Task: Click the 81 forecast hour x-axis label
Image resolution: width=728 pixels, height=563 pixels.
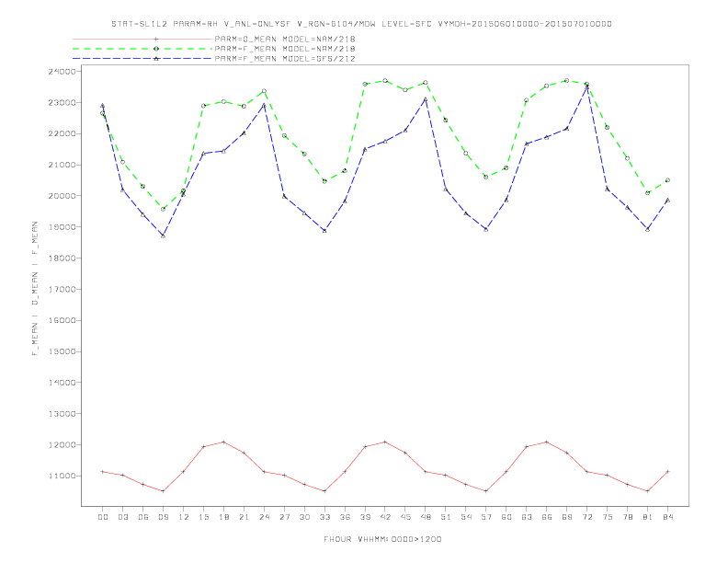Action: 648,517
